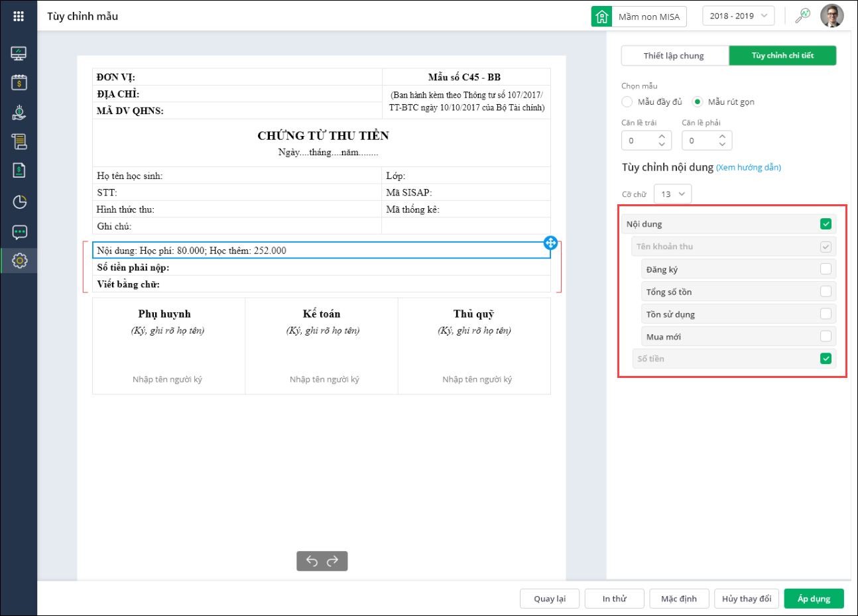The image size is (858, 616).
Task: Open the Cỡ chữ font size dropdown
Action: tap(672, 194)
